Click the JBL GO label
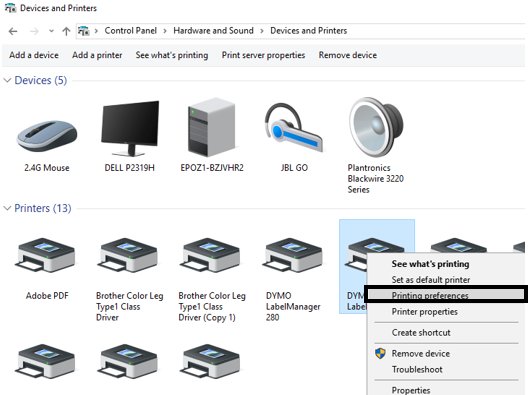 click(294, 168)
